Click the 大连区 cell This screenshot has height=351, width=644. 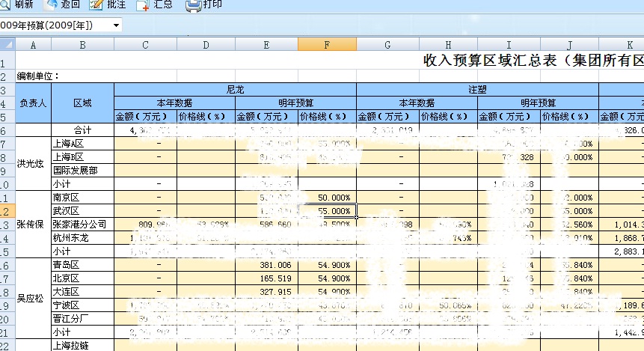82,292
